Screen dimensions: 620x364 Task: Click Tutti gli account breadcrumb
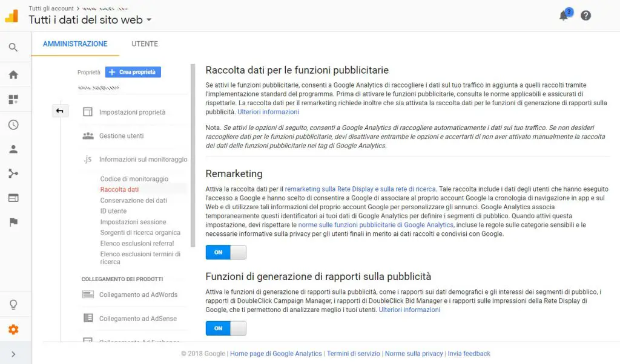(x=51, y=8)
